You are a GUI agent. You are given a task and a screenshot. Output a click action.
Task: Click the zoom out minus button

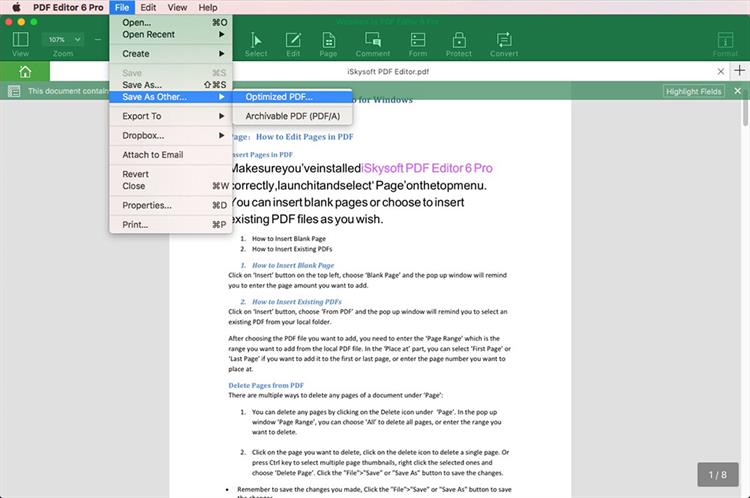98,39
